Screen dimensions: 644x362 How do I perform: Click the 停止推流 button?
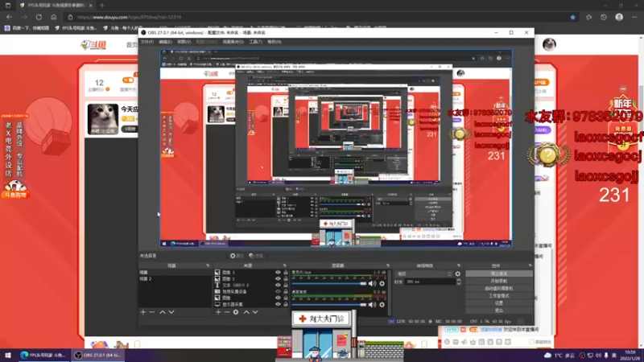tap(499, 274)
